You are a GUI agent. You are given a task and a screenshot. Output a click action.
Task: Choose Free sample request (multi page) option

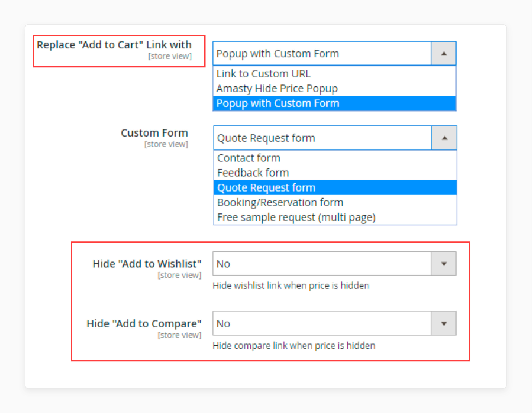click(x=335, y=218)
